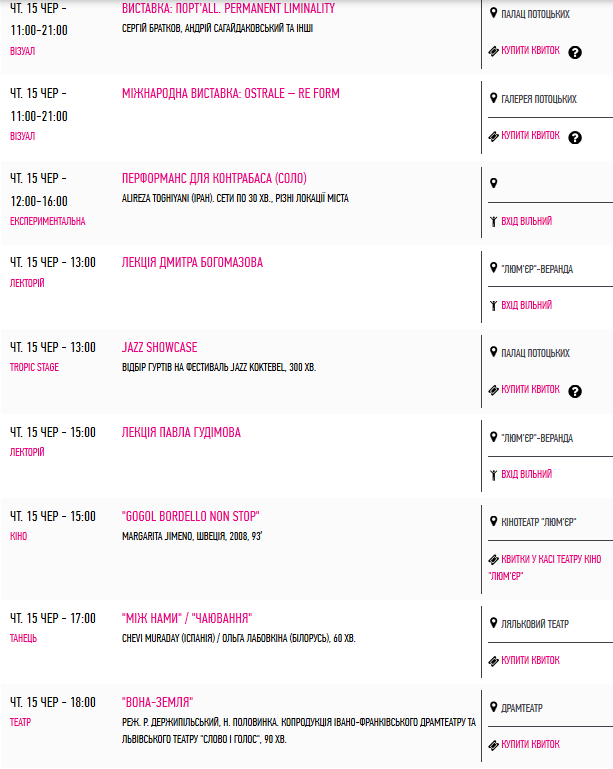Viewport: 613px width, 769px height.
Task: Select Експериментальна category label
Action: 48,221
